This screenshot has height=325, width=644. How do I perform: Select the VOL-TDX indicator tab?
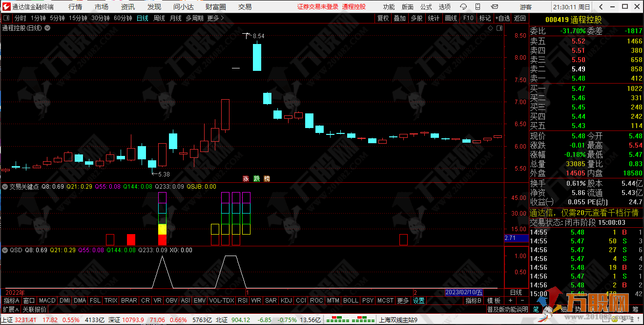[222, 301]
